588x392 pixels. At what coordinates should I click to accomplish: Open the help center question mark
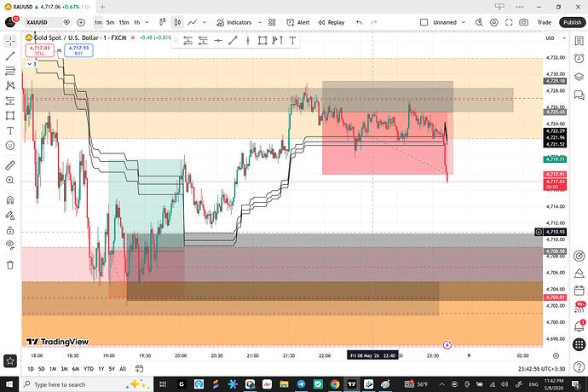[x=579, y=367]
